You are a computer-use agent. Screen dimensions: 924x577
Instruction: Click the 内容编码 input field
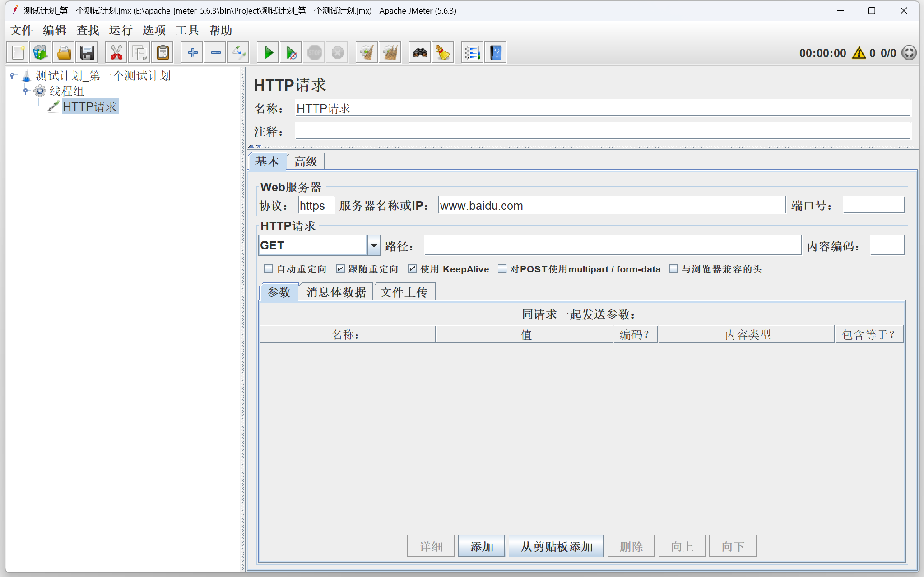[x=887, y=245]
